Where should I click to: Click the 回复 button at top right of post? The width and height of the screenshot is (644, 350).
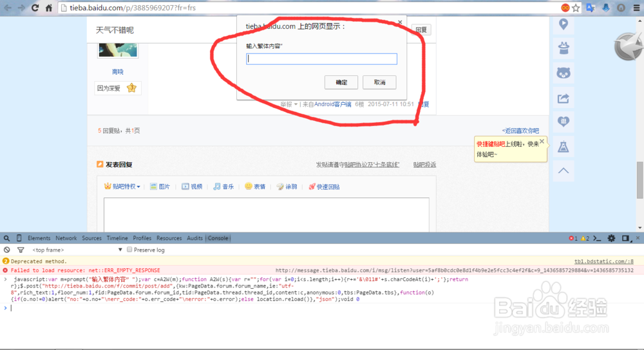pyautogui.click(x=421, y=30)
